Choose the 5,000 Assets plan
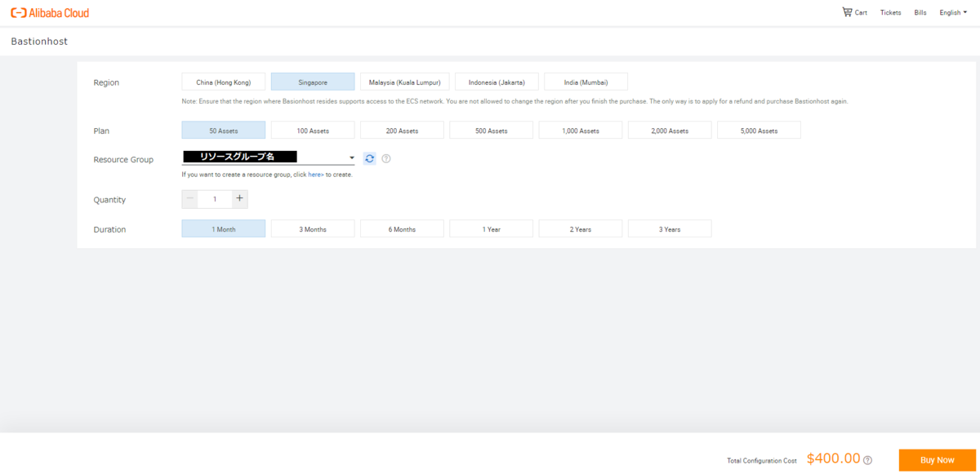This screenshot has width=980, height=474. (759, 131)
